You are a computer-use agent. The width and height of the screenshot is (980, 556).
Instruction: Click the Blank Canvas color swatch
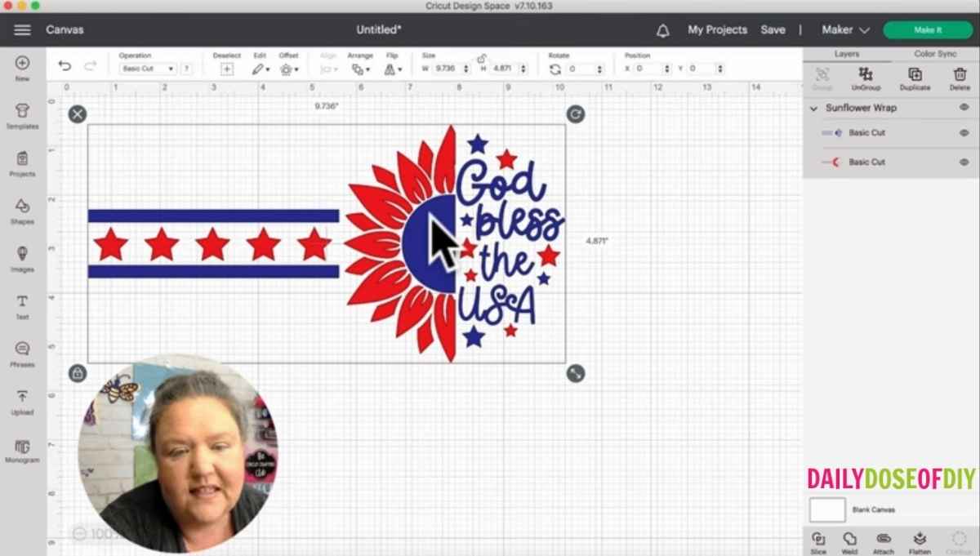point(826,509)
